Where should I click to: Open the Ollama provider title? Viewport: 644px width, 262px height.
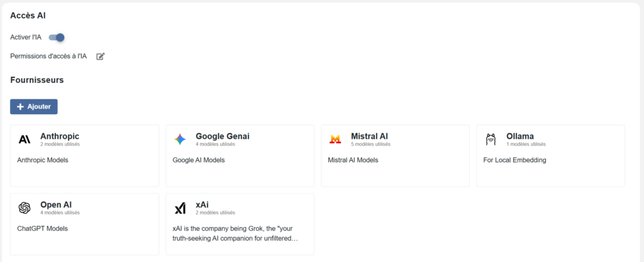(520, 136)
